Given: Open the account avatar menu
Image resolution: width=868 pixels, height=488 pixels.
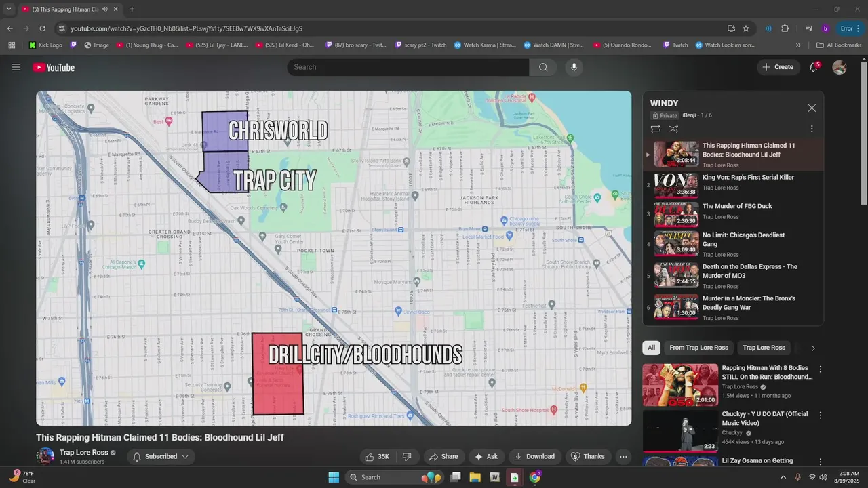Looking at the screenshot, I should (x=840, y=67).
